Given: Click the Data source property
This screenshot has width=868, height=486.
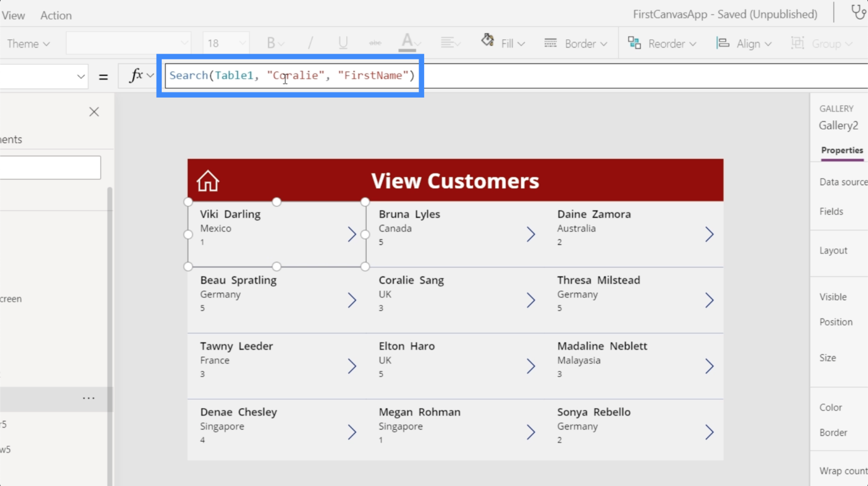Looking at the screenshot, I should 843,182.
